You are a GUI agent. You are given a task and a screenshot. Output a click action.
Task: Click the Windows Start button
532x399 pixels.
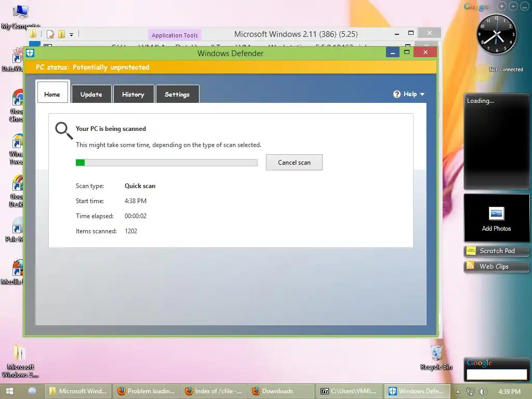pos(9,391)
